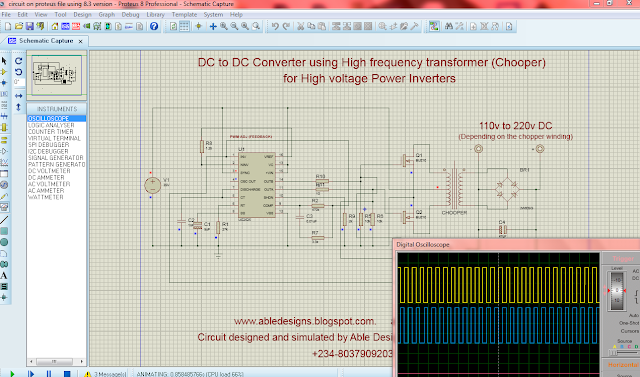
Task: Select the 2D text tool 'A'
Action: tap(4, 275)
